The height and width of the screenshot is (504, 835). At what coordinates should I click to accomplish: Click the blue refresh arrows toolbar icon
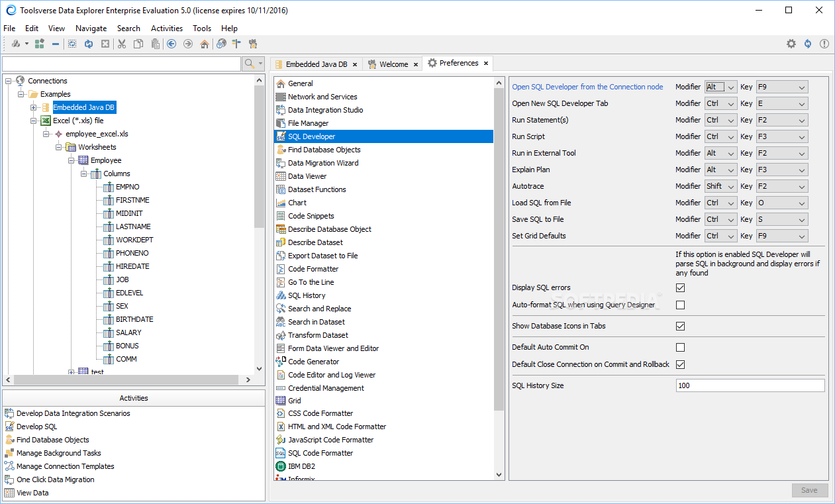click(x=89, y=44)
